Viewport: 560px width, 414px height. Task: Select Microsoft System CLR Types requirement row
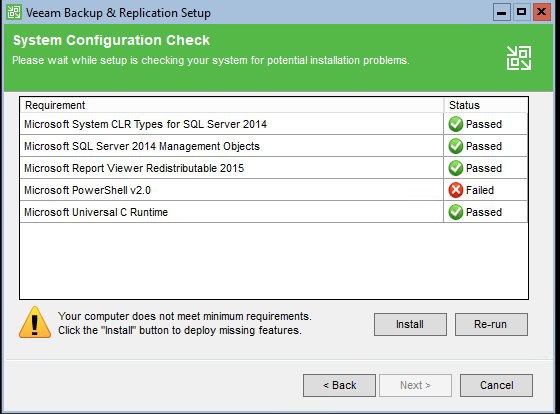(274, 124)
